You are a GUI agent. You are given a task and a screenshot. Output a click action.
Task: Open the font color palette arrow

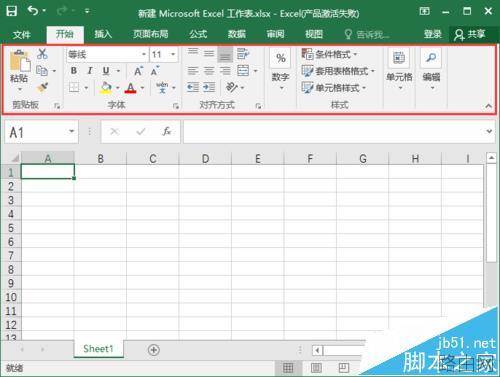[143, 88]
